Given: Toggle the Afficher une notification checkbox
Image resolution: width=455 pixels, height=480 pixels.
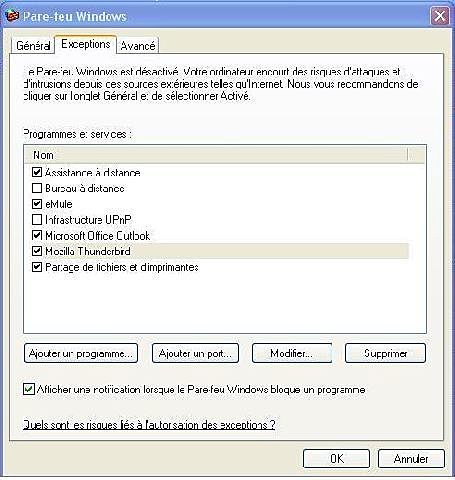Looking at the screenshot, I should 29,389.
